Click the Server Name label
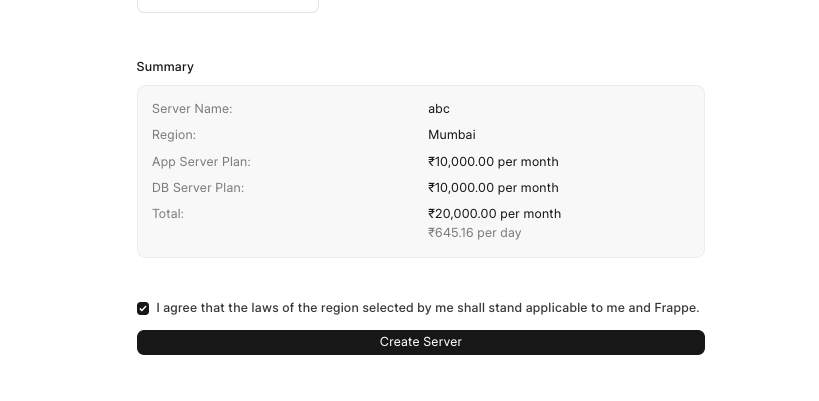 point(192,109)
